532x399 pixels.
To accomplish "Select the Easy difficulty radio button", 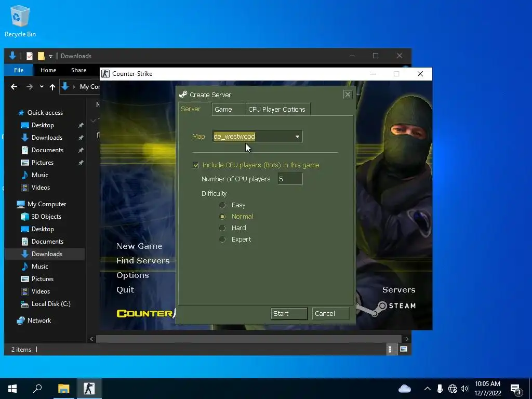I will (222, 205).
